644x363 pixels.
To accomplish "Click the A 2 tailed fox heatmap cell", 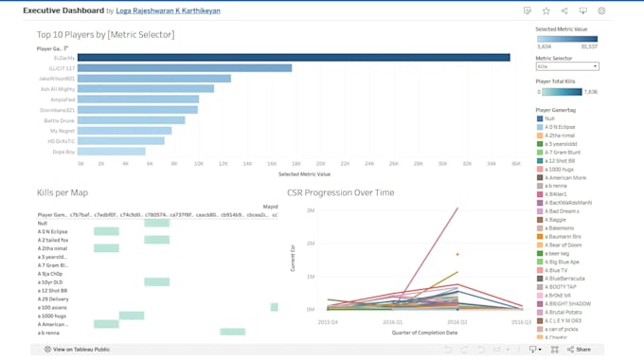I will (157, 240).
